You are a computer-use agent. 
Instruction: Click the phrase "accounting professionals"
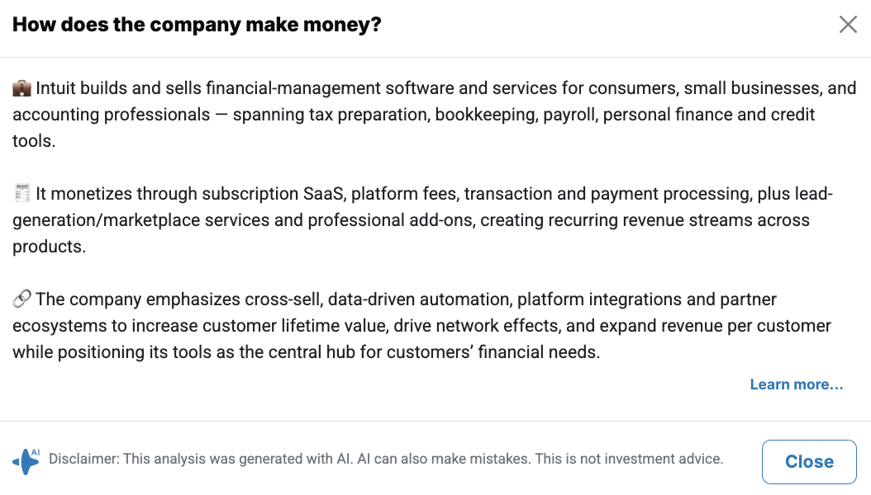(x=110, y=114)
